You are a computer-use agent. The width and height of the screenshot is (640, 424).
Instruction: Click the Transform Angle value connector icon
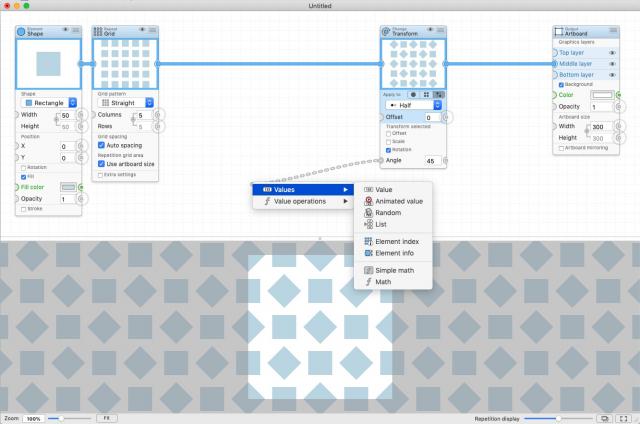pyautogui.click(x=446, y=161)
